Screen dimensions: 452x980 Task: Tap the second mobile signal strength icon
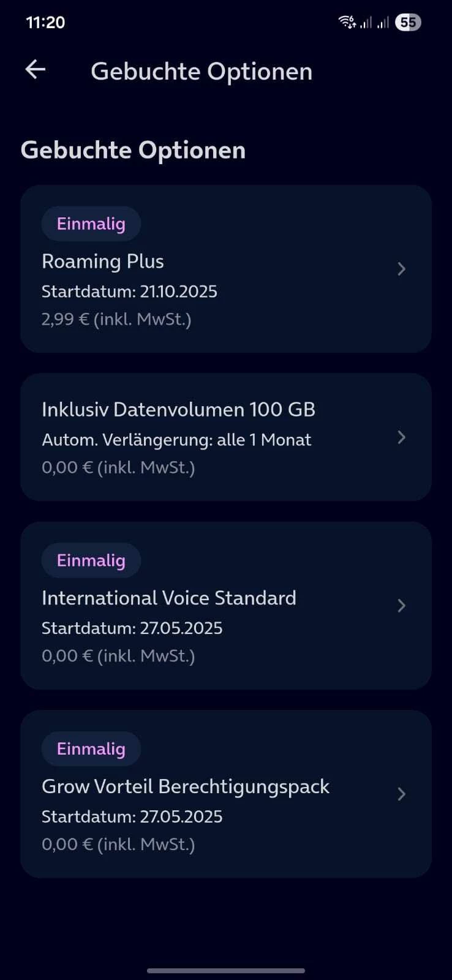[x=383, y=23]
